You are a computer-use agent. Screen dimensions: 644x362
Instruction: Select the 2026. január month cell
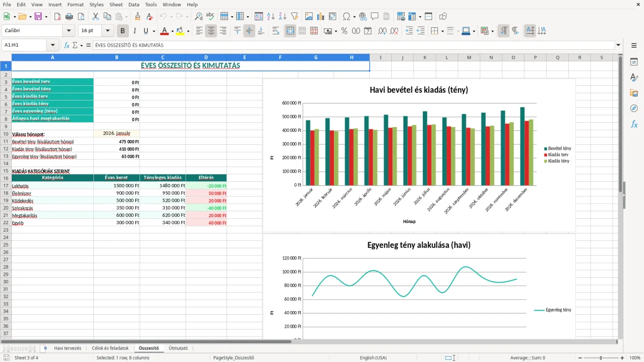tap(116, 134)
